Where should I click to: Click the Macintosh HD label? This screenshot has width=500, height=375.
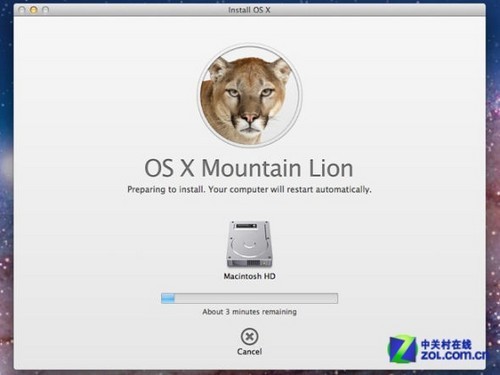(x=249, y=276)
